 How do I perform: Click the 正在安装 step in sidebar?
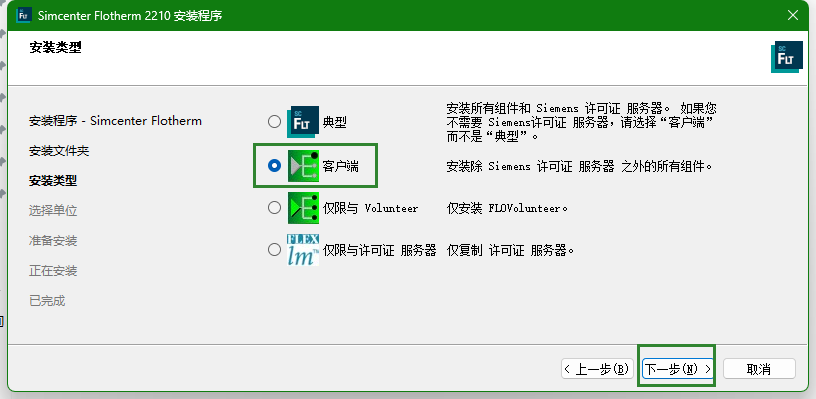pyautogui.click(x=53, y=271)
